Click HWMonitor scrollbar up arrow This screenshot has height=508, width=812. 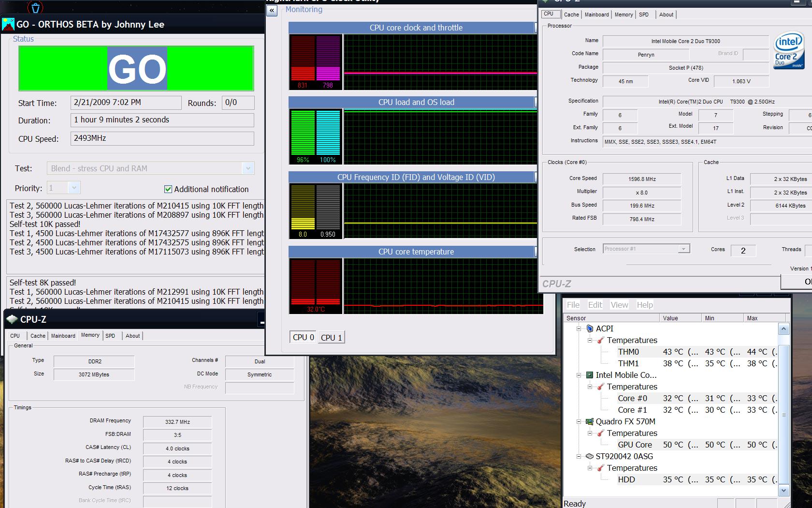[x=783, y=329]
